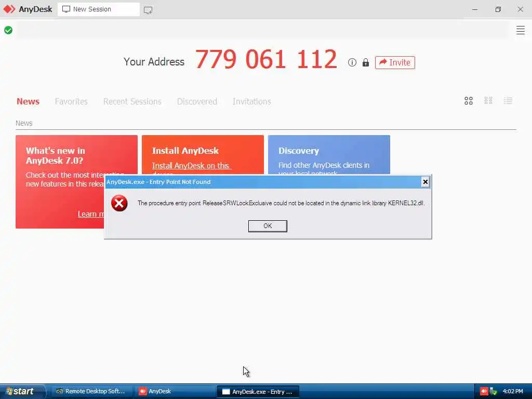Restore down the AnyDesk window

[x=498, y=9]
